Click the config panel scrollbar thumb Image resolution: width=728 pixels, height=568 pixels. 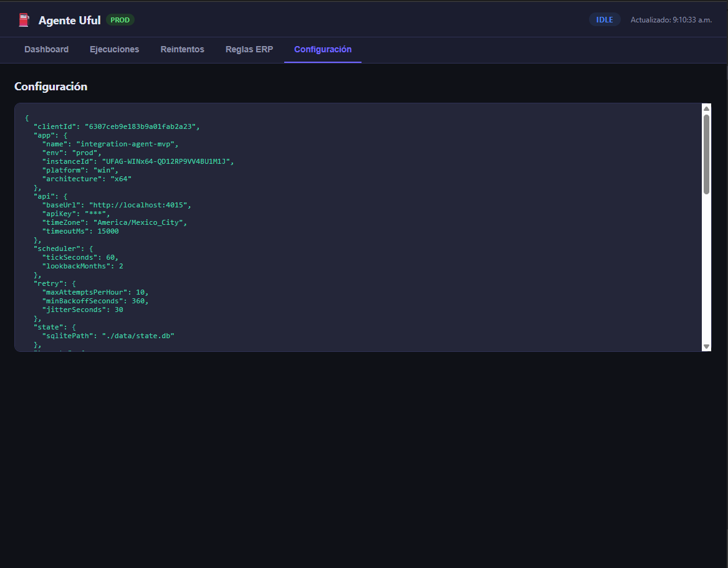pyautogui.click(x=706, y=154)
